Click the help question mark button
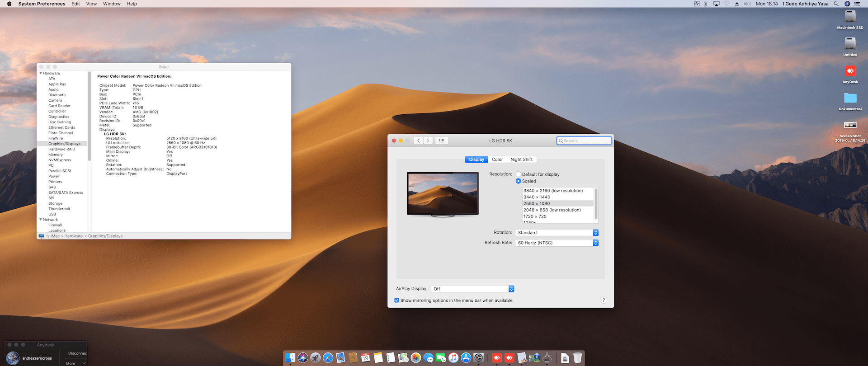 [604, 300]
